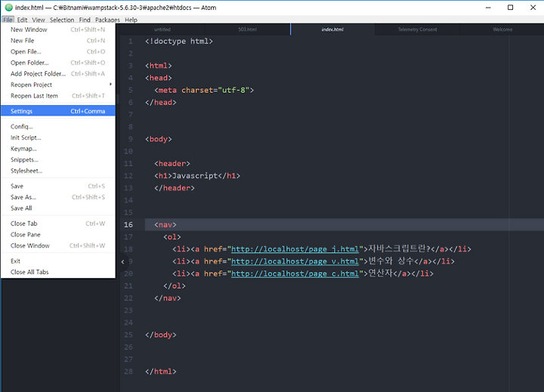Choose Save As... menu entry
Screen dimensions: 544x392
click(58, 197)
